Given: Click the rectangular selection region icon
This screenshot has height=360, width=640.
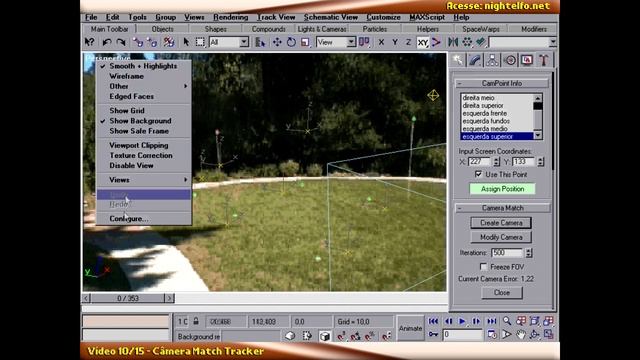Looking at the screenshot, I should [x=200, y=42].
